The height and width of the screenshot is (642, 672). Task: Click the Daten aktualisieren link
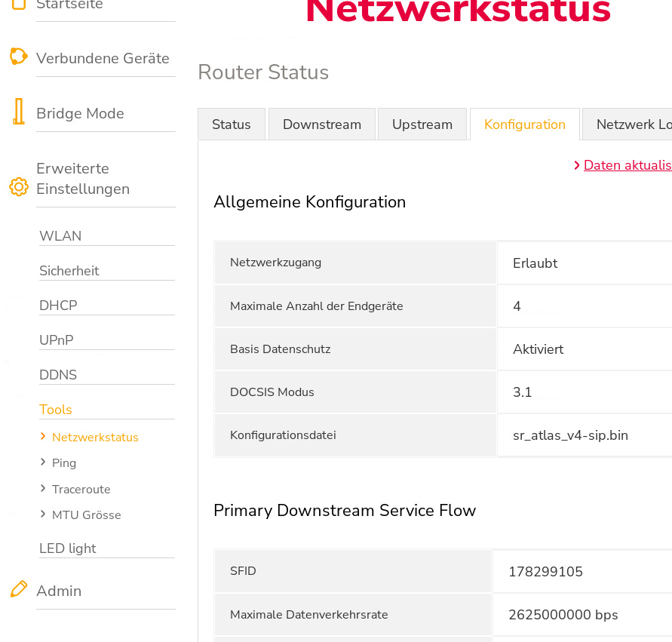tap(627, 165)
